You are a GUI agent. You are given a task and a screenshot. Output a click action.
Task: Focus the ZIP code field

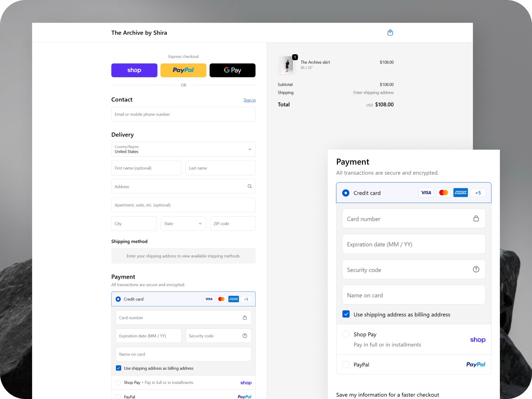tap(233, 224)
